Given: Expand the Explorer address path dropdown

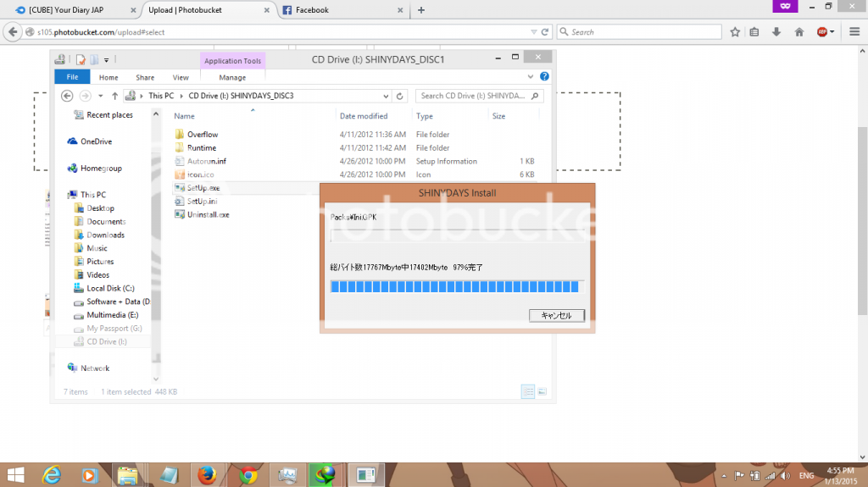Looking at the screenshot, I should pos(387,96).
